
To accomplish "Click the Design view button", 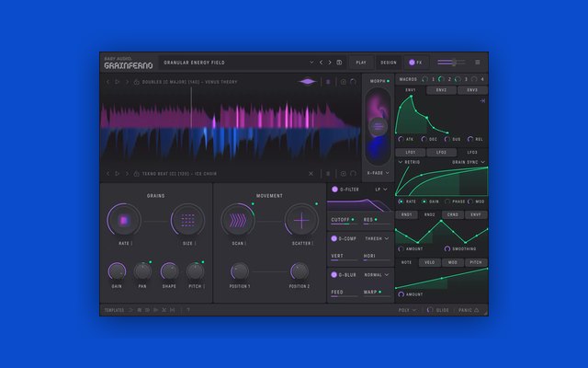I will pyautogui.click(x=389, y=63).
